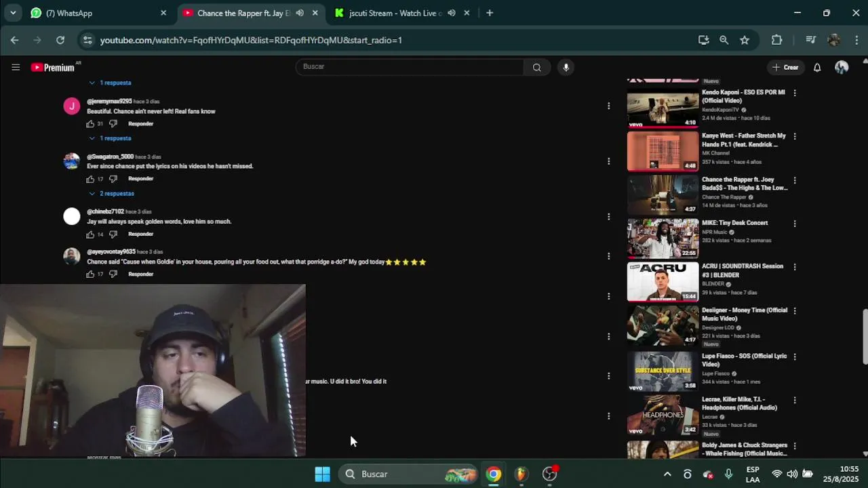Viewport: 868px width, 488px height.
Task: Open options menu for @jeremymax9295 comment
Action: [x=608, y=106]
